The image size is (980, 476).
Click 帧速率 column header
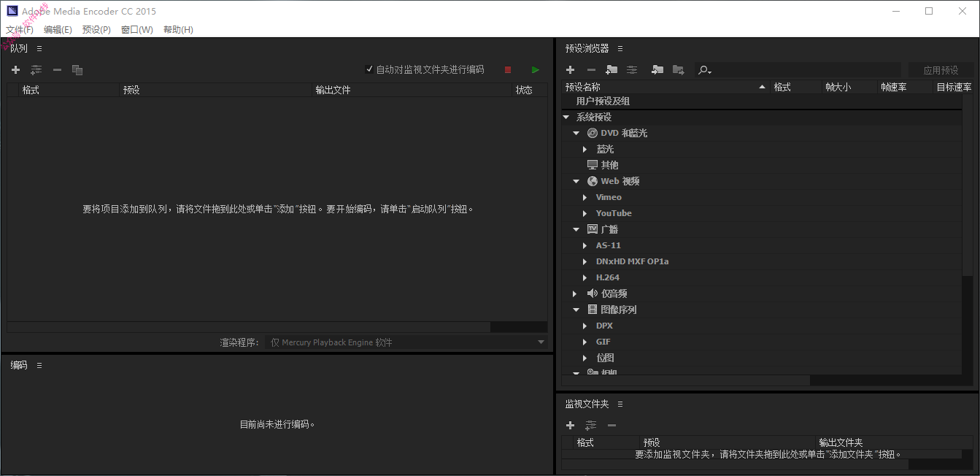905,87
